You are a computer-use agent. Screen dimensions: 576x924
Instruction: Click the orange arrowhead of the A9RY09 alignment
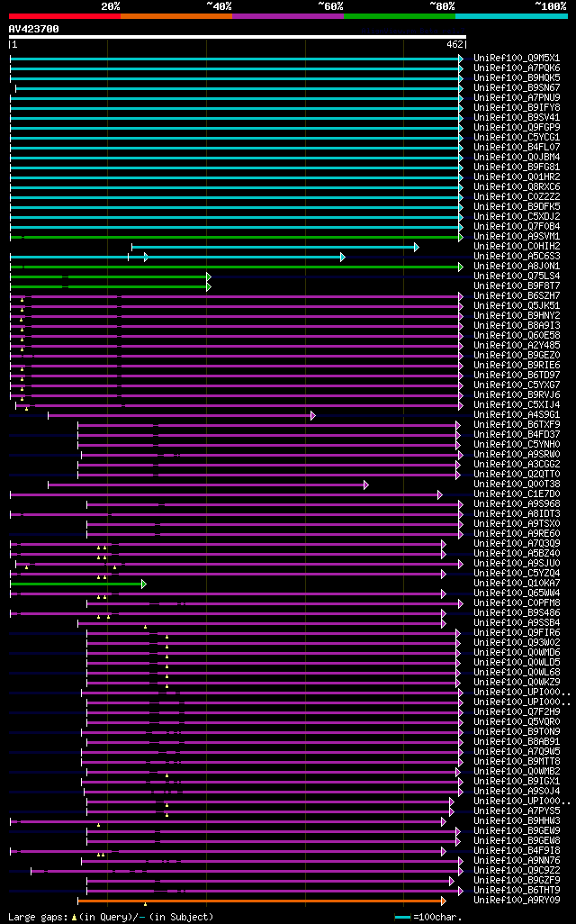click(x=444, y=901)
